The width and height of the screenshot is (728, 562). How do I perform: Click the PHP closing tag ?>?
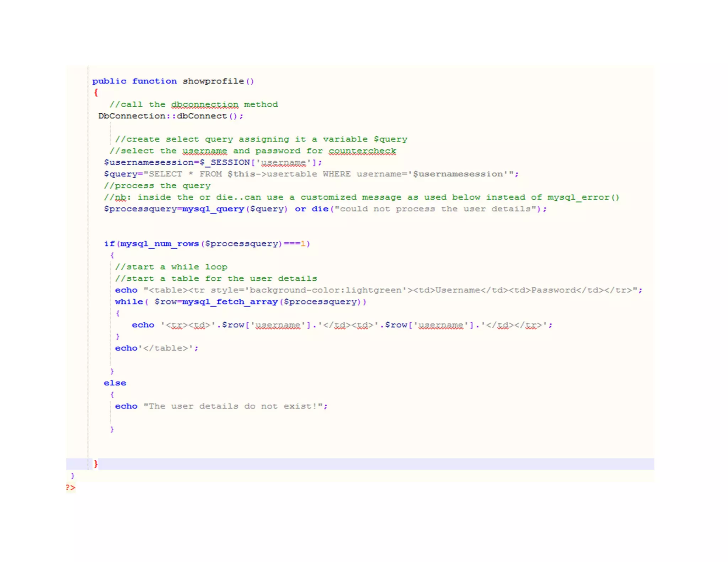click(70, 487)
